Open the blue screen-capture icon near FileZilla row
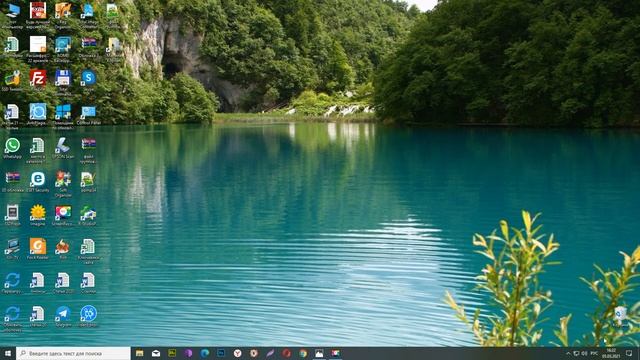 [38, 112]
